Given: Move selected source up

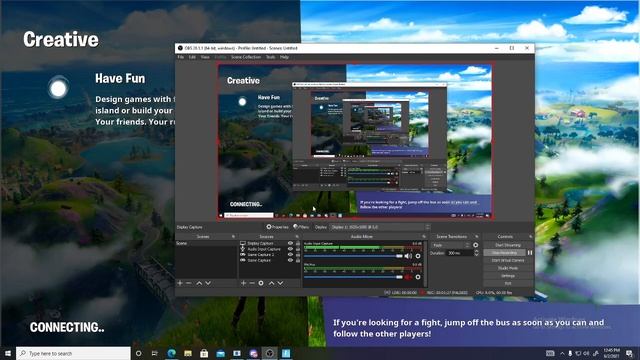Looking at the screenshot, I should pos(271,283).
